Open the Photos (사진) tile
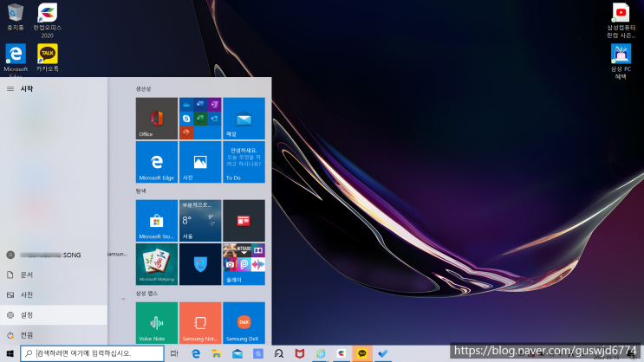The width and height of the screenshot is (644, 362). pyautogui.click(x=200, y=162)
